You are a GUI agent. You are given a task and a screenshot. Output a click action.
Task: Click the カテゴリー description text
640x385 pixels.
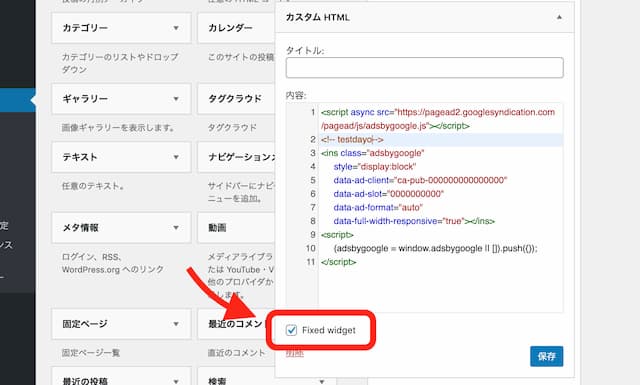point(120,63)
